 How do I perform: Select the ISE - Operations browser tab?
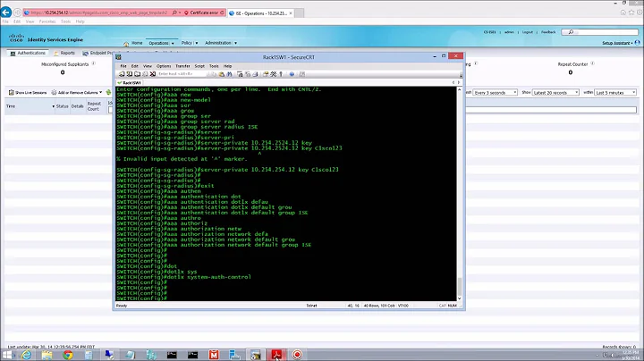tap(260, 13)
